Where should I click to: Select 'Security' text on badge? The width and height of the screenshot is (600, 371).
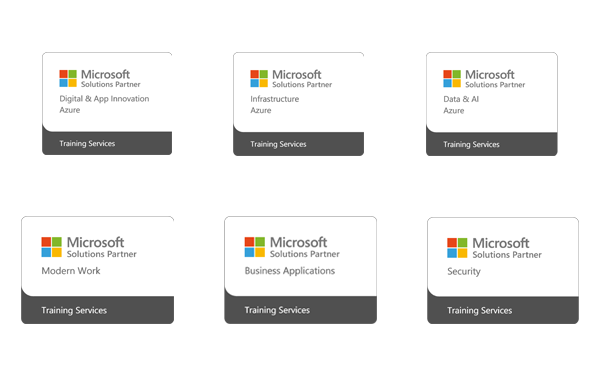point(464,272)
